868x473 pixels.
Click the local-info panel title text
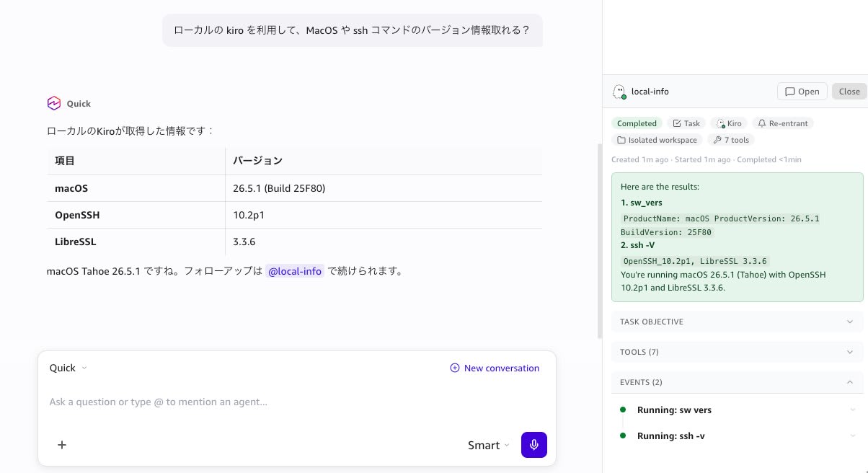coord(650,92)
